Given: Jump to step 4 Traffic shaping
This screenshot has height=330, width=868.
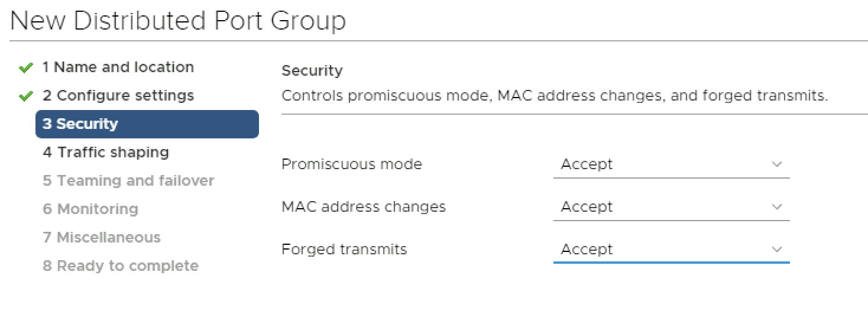Looking at the screenshot, I should click(106, 153).
